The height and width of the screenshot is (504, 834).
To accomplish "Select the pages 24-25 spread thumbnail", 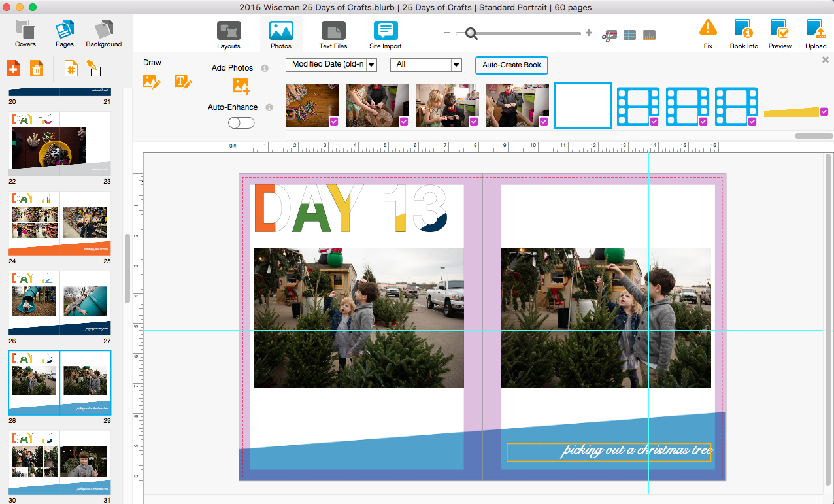I will tap(59, 223).
